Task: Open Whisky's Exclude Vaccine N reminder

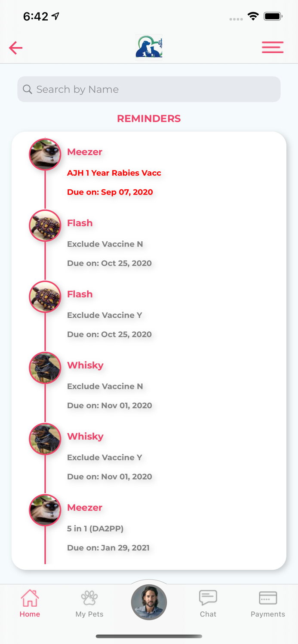Action: click(x=105, y=386)
